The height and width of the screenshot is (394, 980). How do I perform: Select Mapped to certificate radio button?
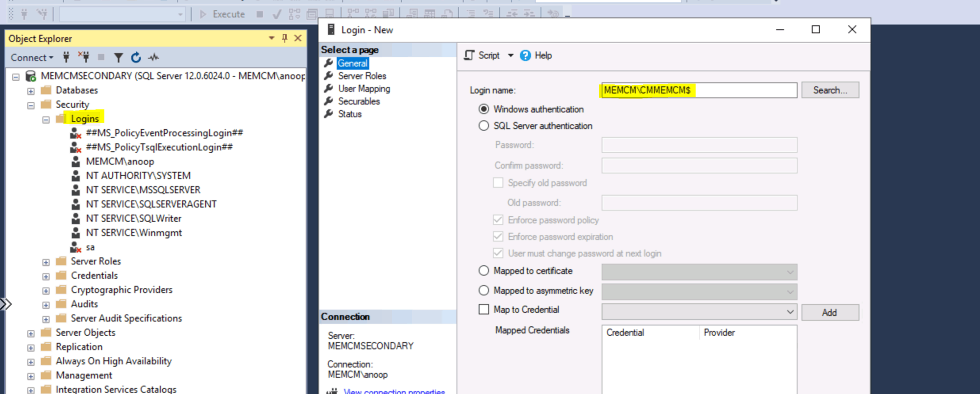[484, 270]
